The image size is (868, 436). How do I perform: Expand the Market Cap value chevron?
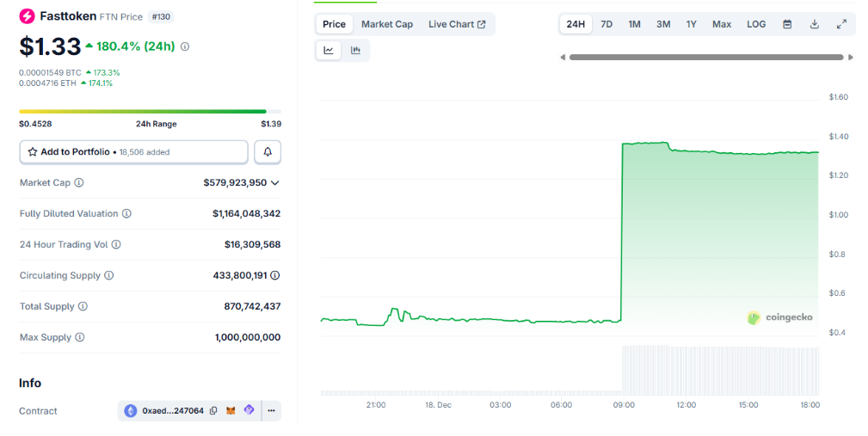pos(275,183)
